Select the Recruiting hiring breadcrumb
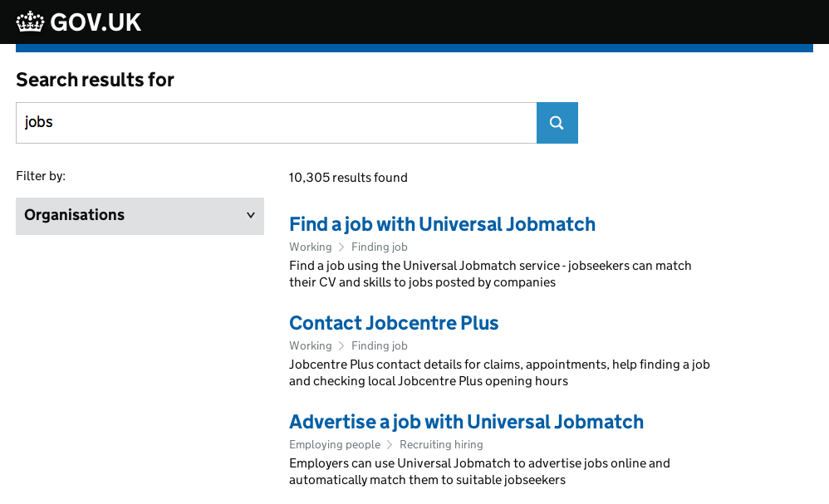The height and width of the screenshot is (504, 829). [441, 444]
